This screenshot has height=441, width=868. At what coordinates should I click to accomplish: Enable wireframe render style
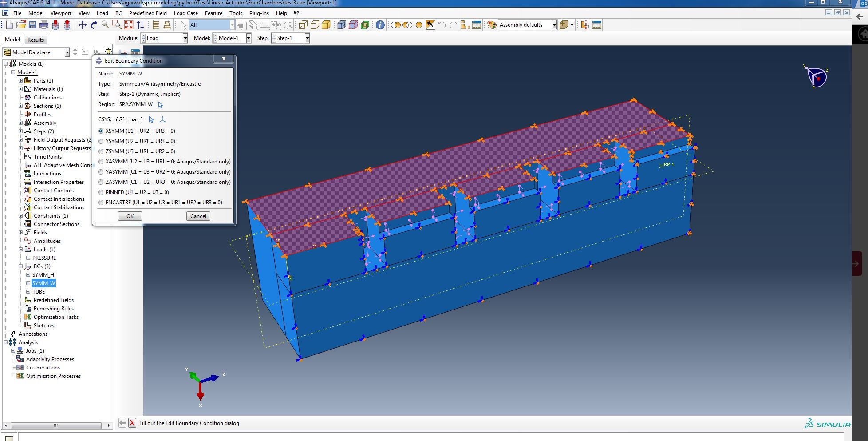[x=303, y=25]
